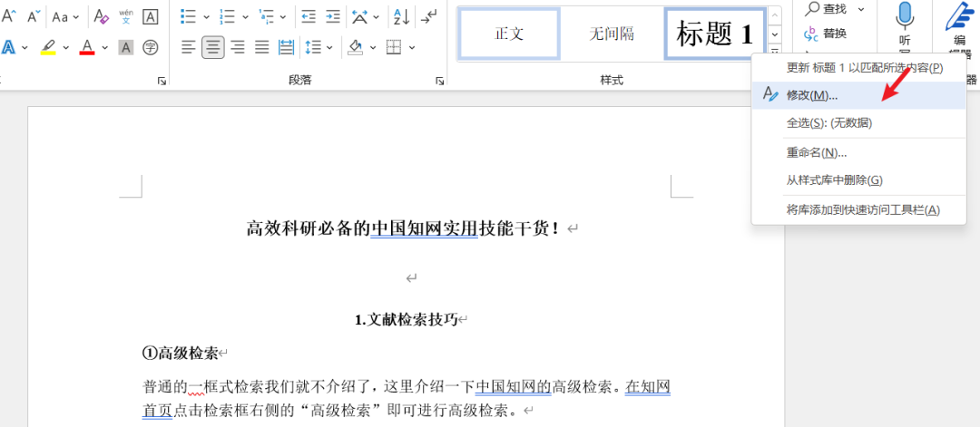Apply numbered list formatting
The width and height of the screenshot is (980, 427).
pos(228,16)
